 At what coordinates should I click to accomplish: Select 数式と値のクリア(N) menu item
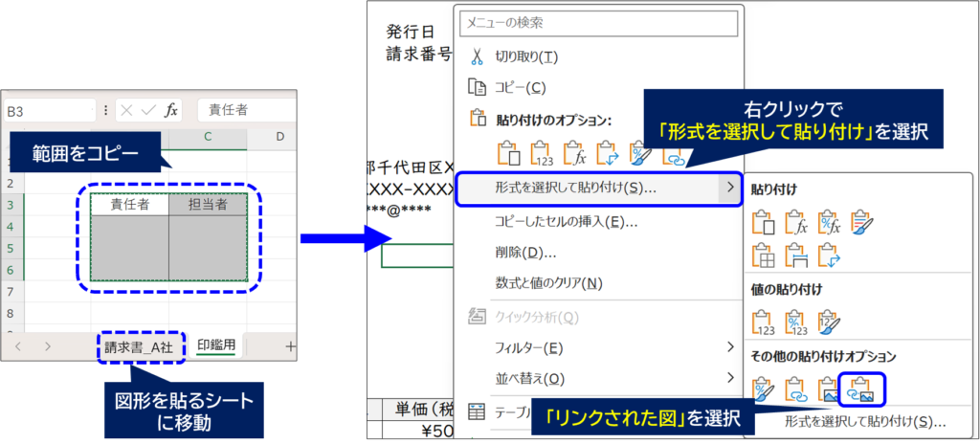coord(548,284)
